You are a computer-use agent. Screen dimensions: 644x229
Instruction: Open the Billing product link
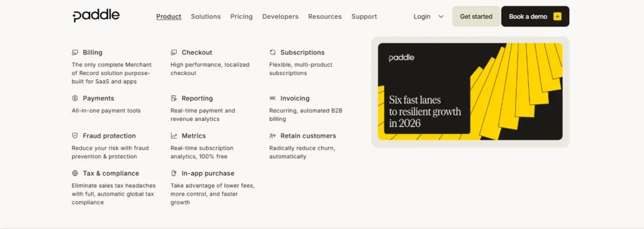click(x=92, y=53)
